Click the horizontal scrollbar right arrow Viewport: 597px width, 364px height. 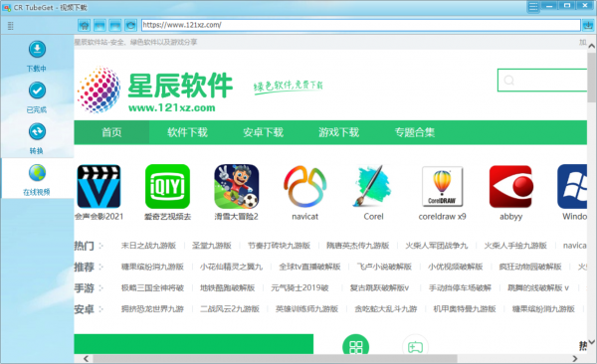click(x=574, y=359)
